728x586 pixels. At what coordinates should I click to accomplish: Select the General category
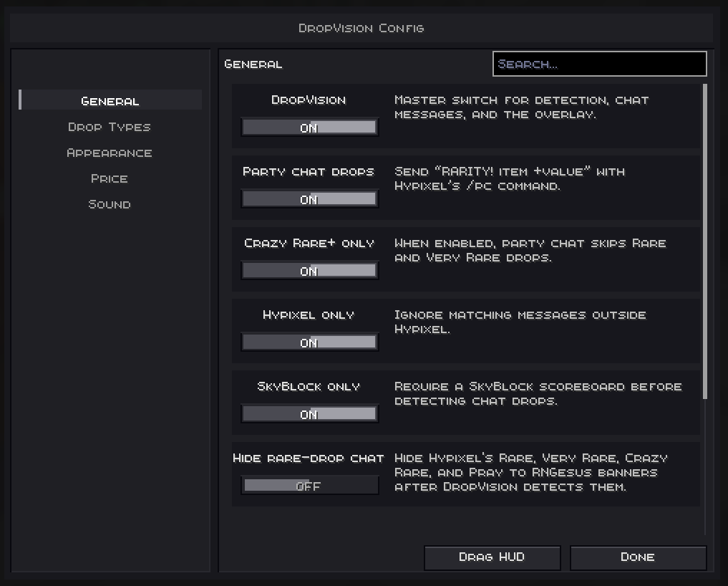pos(110,100)
